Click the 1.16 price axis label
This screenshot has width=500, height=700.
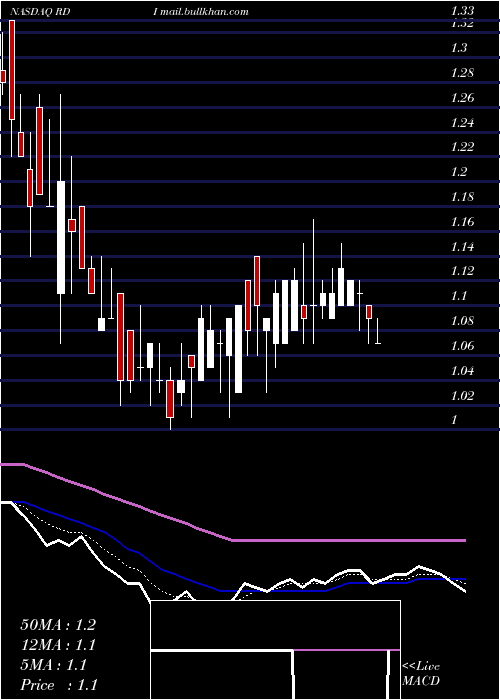462,222
